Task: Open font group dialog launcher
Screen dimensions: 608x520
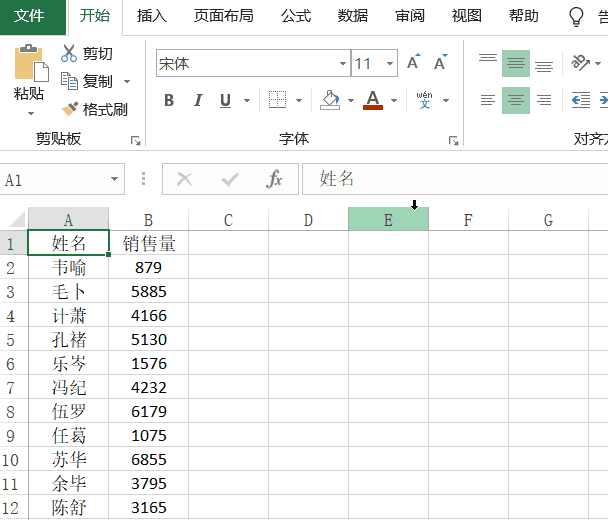Action: point(453,140)
